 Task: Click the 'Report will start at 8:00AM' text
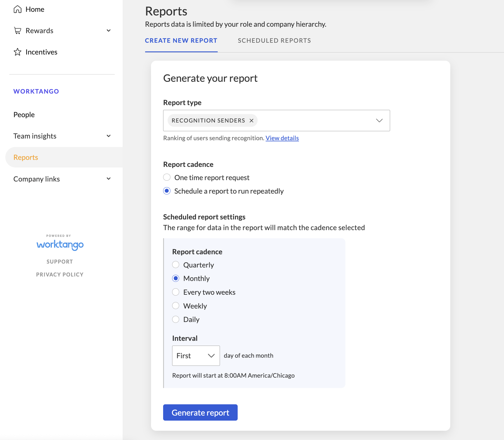[x=233, y=376]
